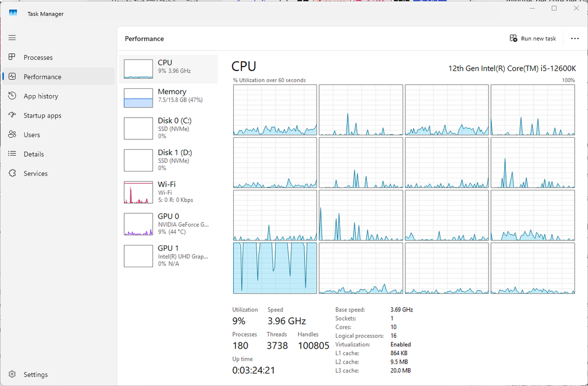Click the 9% utilization value
This screenshot has height=386, width=588.
pyautogui.click(x=239, y=321)
